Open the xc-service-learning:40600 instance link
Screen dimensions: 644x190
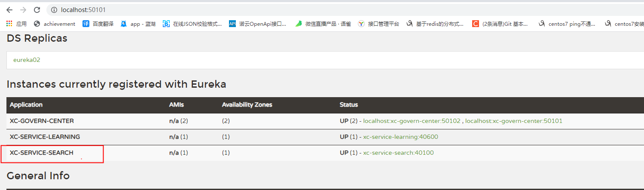(x=400, y=137)
